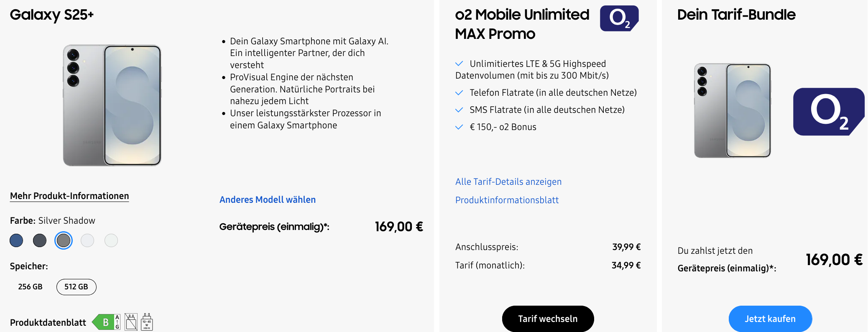Open the energy efficiency class B label
868x332 pixels.
(106, 322)
